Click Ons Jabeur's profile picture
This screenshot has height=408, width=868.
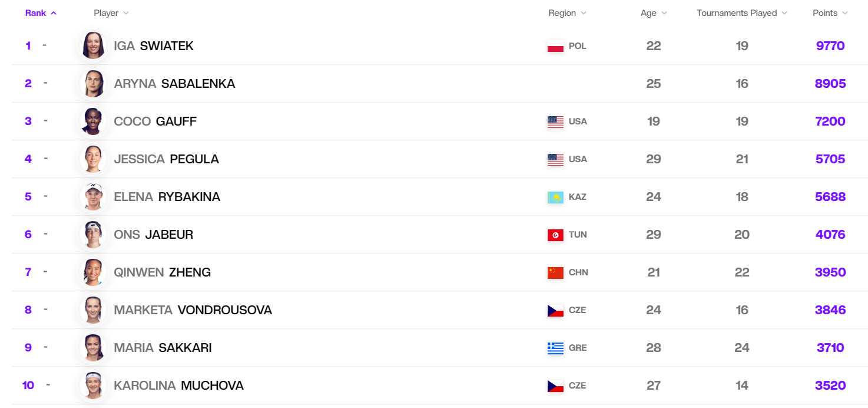pyautogui.click(x=94, y=235)
